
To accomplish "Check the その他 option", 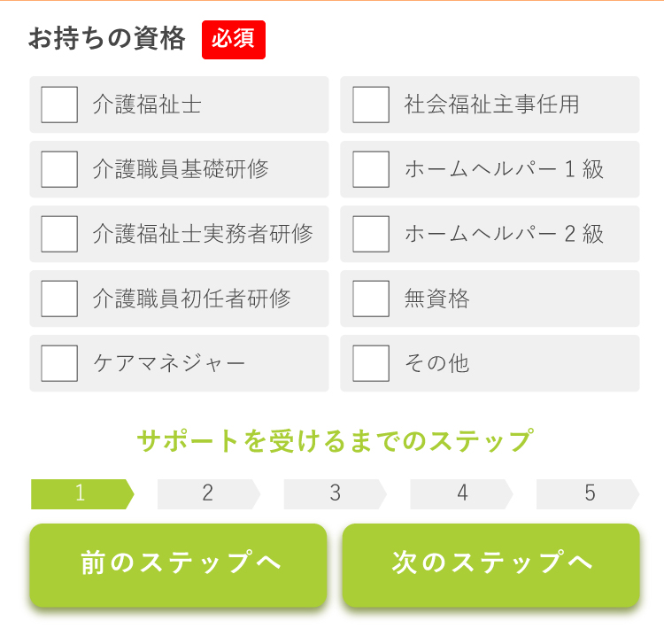I will click(x=371, y=363).
